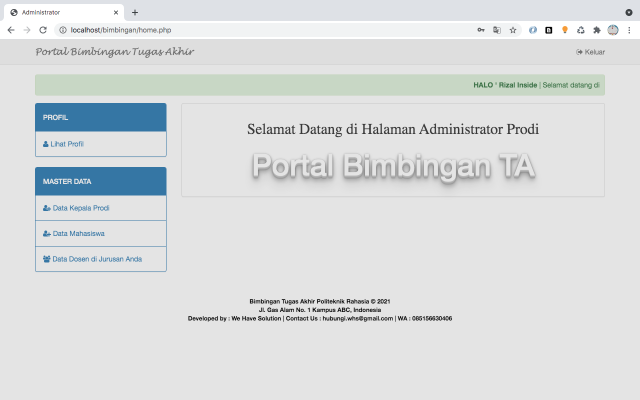This screenshot has height=400, width=640.
Task: Go back using the browser back arrow
Action: (x=11, y=30)
